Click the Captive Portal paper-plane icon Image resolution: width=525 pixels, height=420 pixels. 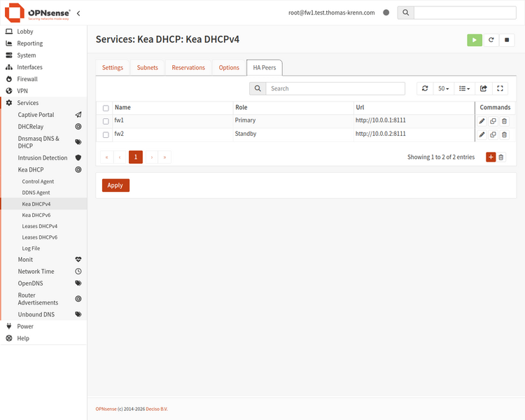tap(78, 115)
